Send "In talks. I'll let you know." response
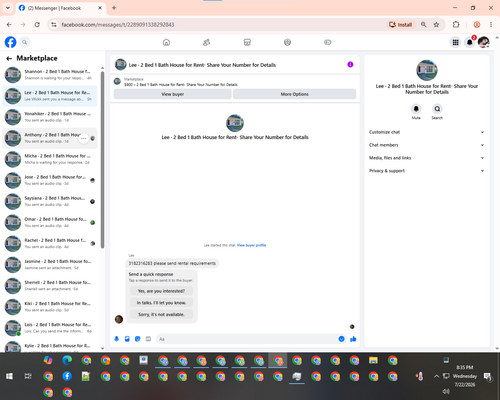The width and height of the screenshot is (500, 400). coord(161,303)
